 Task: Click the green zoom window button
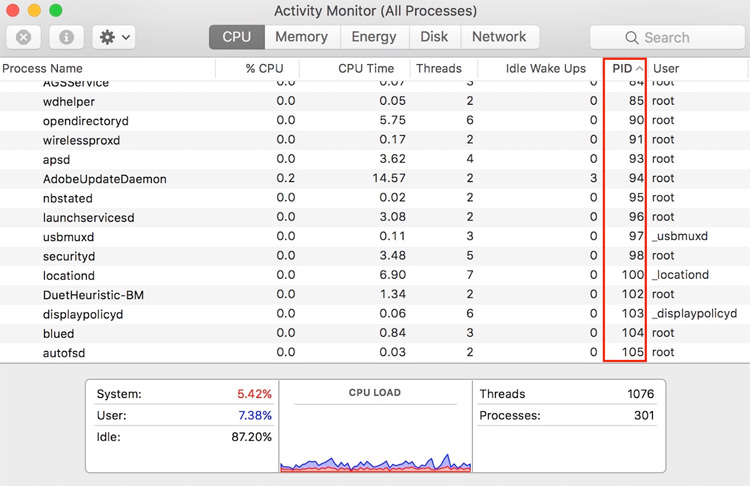pyautogui.click(x=55, y=11)
